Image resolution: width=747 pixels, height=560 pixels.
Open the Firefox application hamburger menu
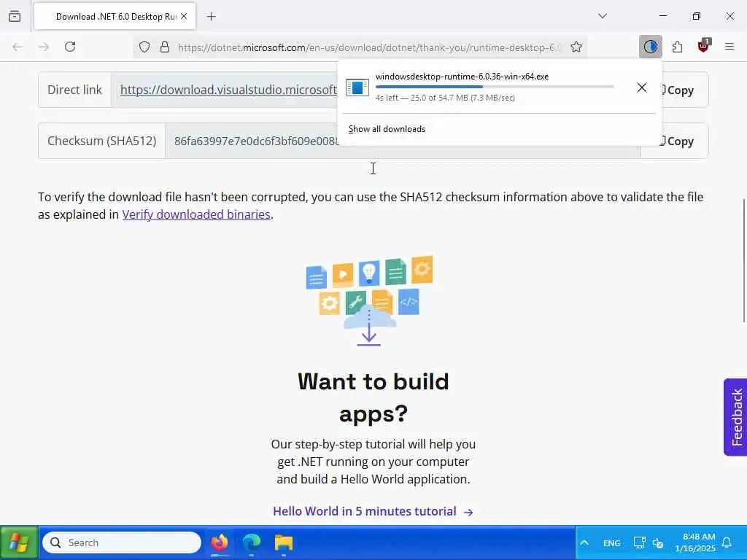(x=729, y=47)
